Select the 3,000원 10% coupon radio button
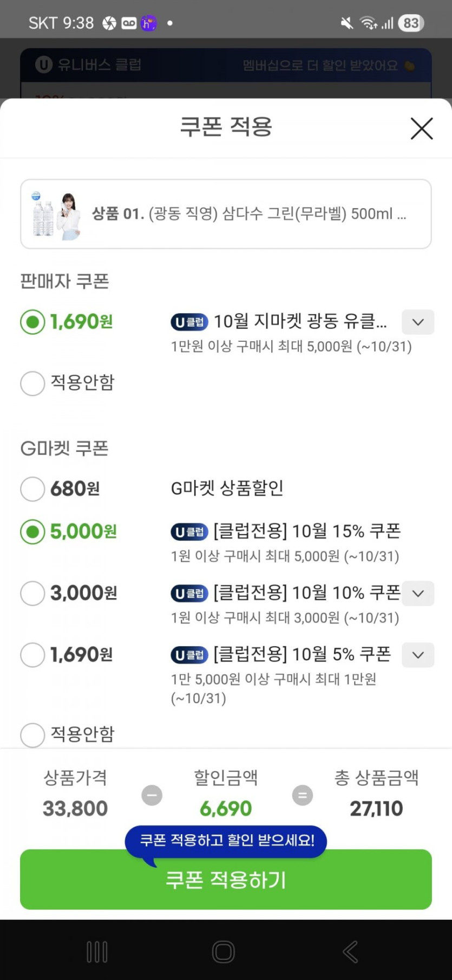Viewport: 452px width, 980px height. coord(32,593)
